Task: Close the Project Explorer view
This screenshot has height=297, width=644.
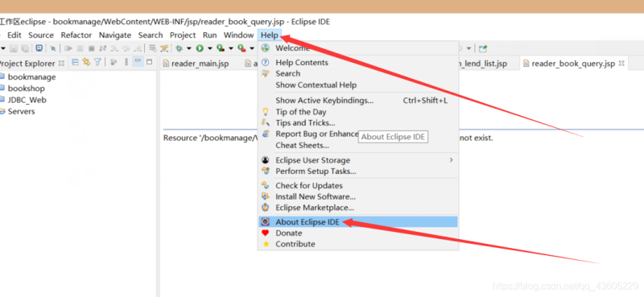Action: tap(61, 64)
